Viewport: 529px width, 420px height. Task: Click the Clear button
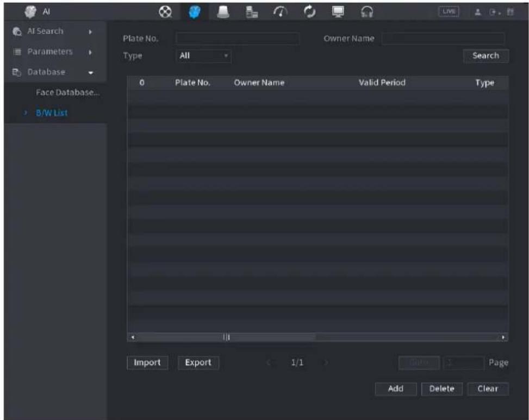coord(488,388)
